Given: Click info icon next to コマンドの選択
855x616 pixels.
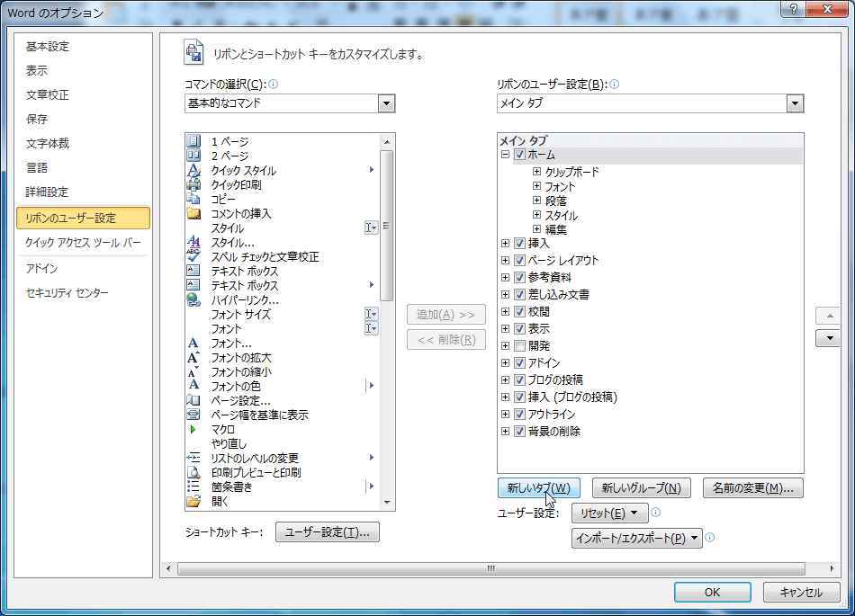Looking at the screenshot, I should tap(274, 84).
